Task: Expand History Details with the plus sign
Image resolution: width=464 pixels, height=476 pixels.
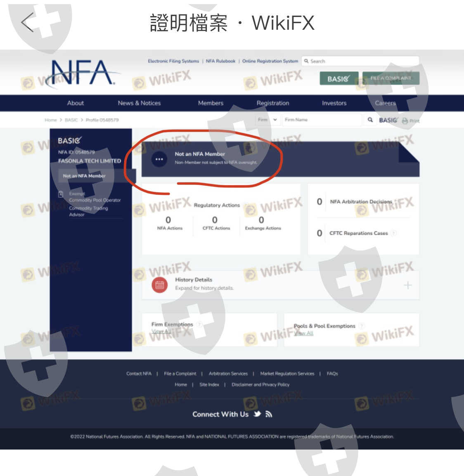Action: (x=408, y=285)
